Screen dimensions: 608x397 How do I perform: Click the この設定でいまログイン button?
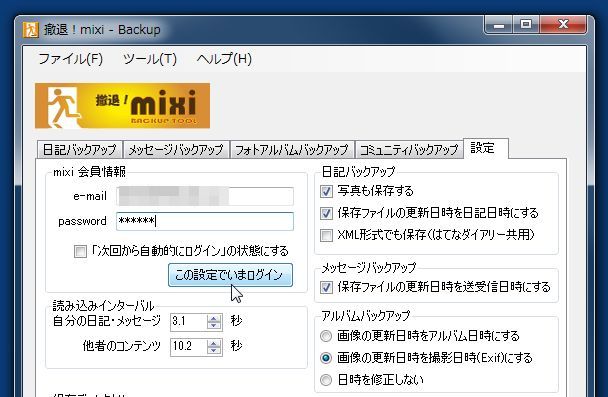(230, 275)
